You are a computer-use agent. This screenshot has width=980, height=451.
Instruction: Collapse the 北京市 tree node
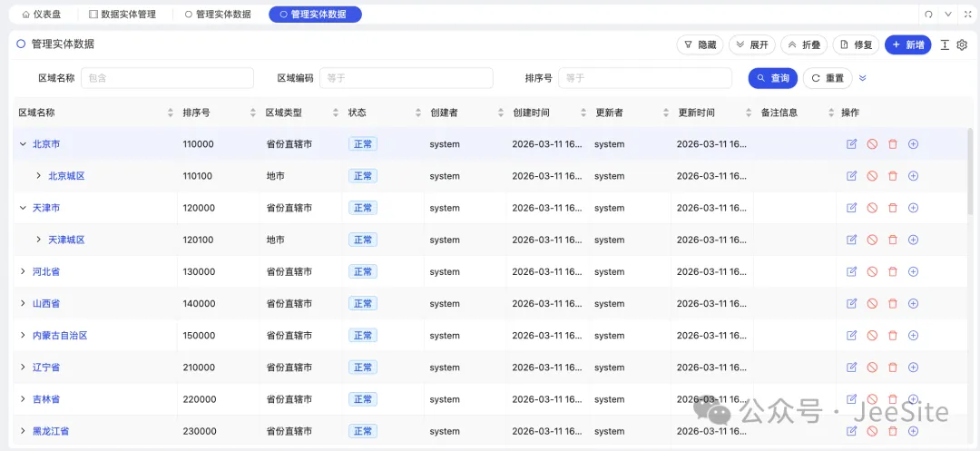(x=23, y=144)
